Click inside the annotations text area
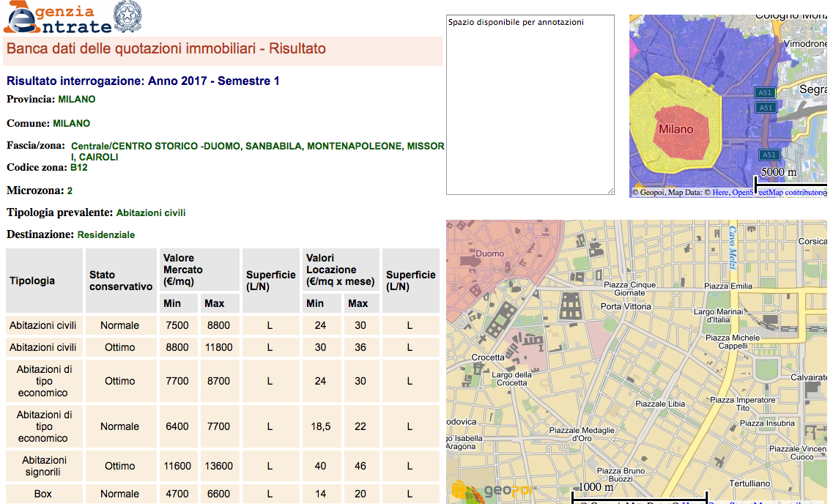 coord(530,105)
